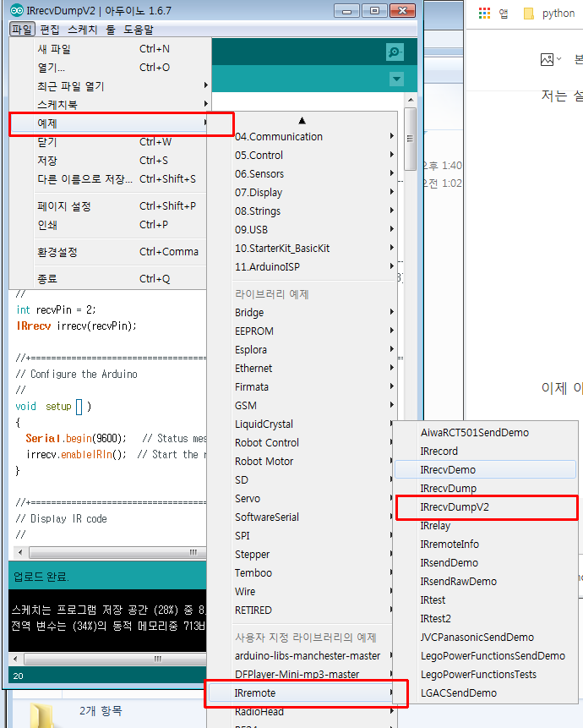Open AiwaRCT501SendDemo example
The image size is (583, 728).
coord(485,432)
